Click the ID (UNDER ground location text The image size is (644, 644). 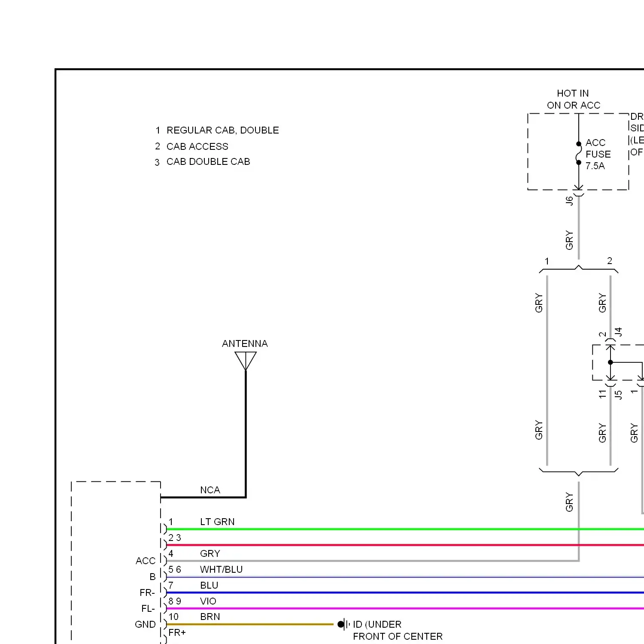pos(377,624)
